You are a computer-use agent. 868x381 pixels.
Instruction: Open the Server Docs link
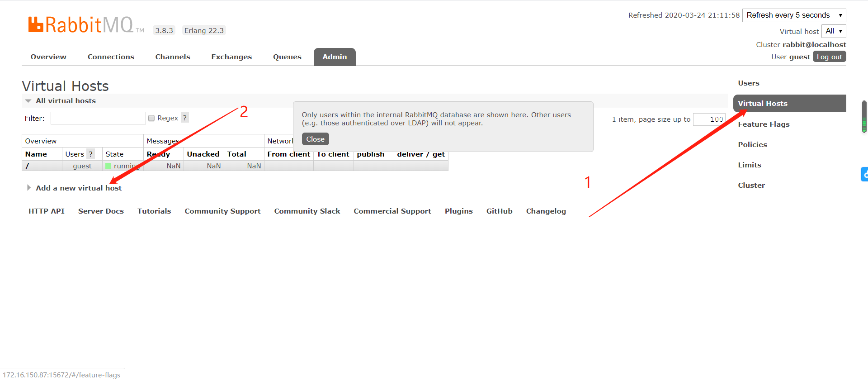point(101,211)
